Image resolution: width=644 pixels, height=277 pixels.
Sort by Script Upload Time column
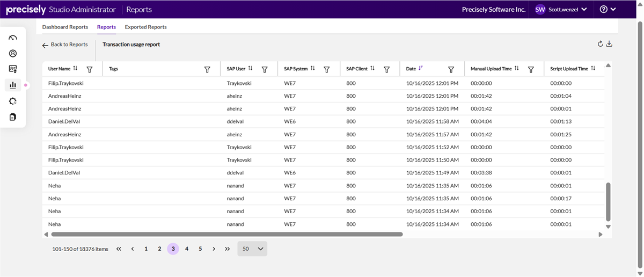click(593, 69)
